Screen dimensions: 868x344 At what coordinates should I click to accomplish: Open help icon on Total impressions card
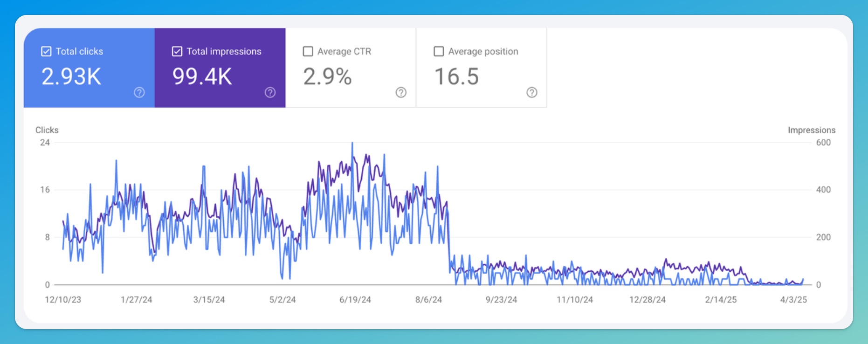[x=270, y=92]
